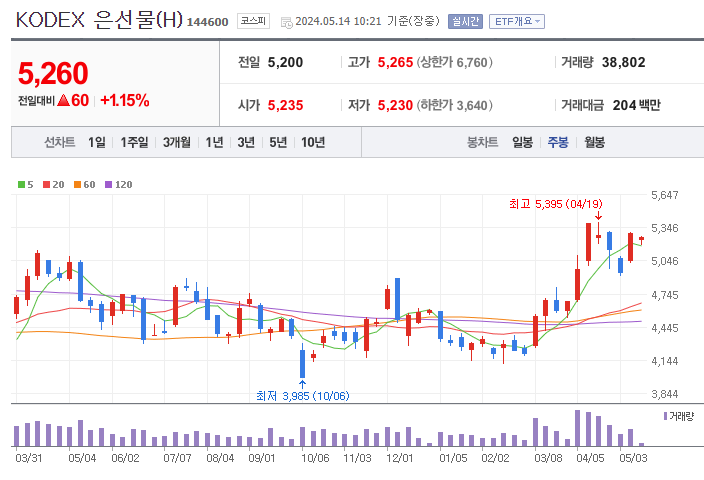704x480 pixels.
Task: Click the 시가 5,235 opening price value
Action: coord(286,106)
